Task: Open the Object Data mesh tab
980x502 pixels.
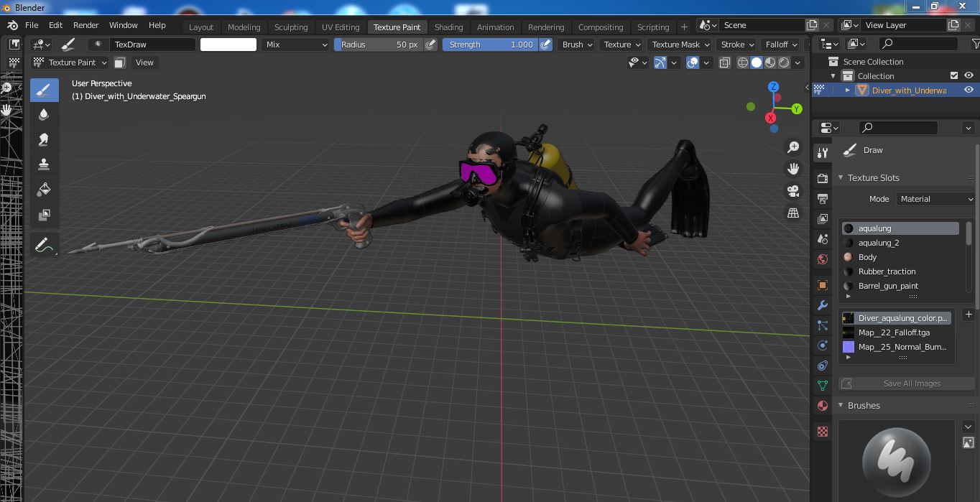Action: 823,386
